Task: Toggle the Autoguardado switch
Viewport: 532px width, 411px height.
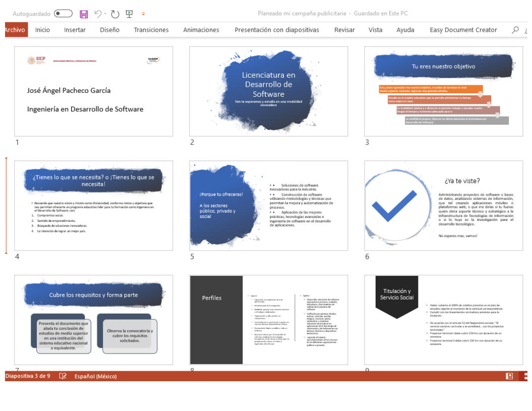Action: pos(63,14)
